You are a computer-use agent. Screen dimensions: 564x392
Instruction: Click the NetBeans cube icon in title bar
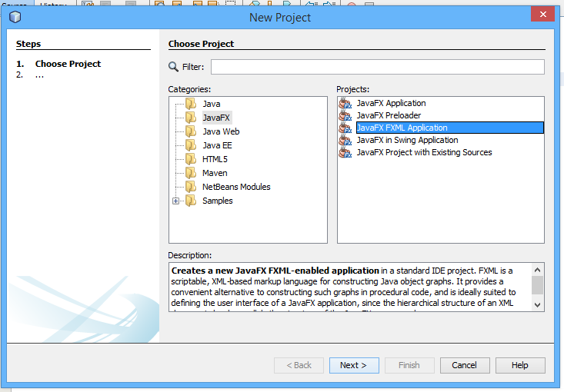tap(15, 17)
